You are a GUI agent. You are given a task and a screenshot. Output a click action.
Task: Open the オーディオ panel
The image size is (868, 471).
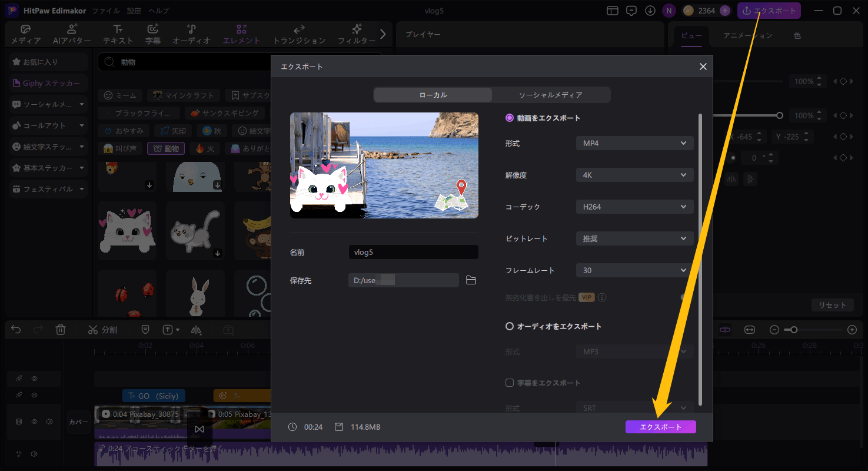pos(189,34)
